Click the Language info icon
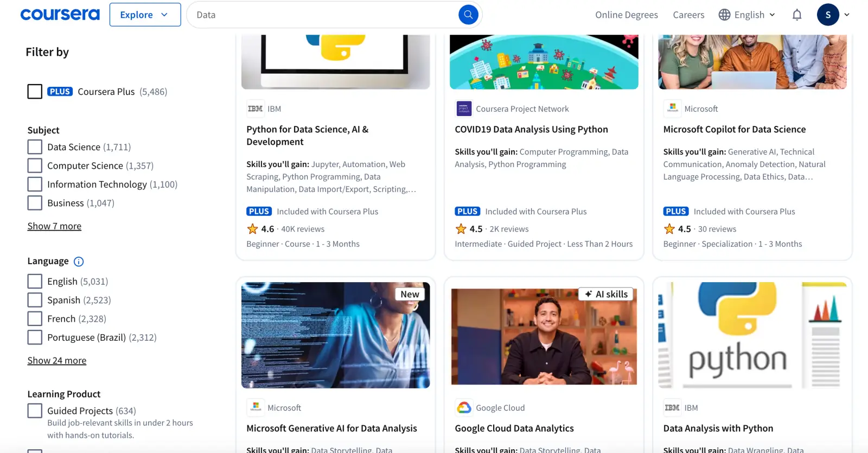868x453 pixels. [79, 261]
